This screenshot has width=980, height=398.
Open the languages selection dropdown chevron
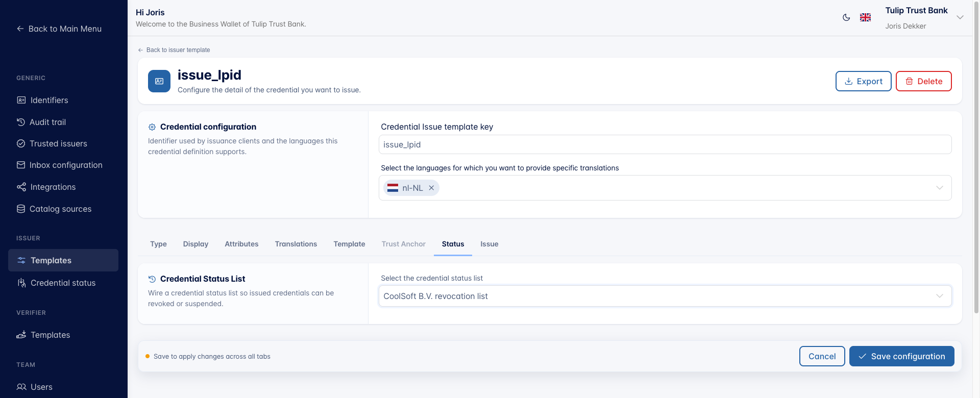[939, 188]
